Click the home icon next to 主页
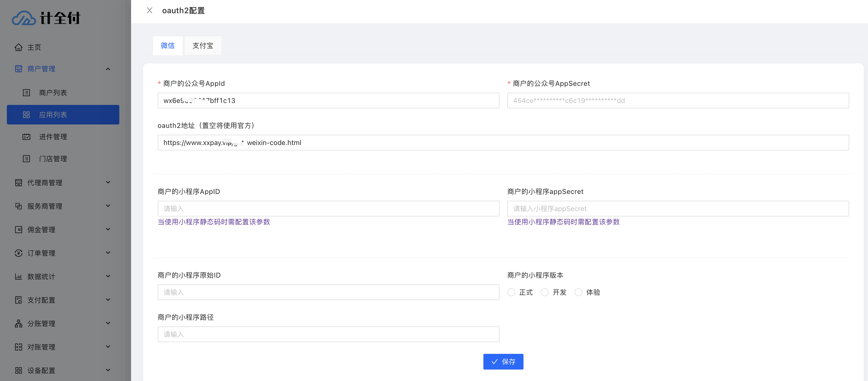 pos(19,47)
